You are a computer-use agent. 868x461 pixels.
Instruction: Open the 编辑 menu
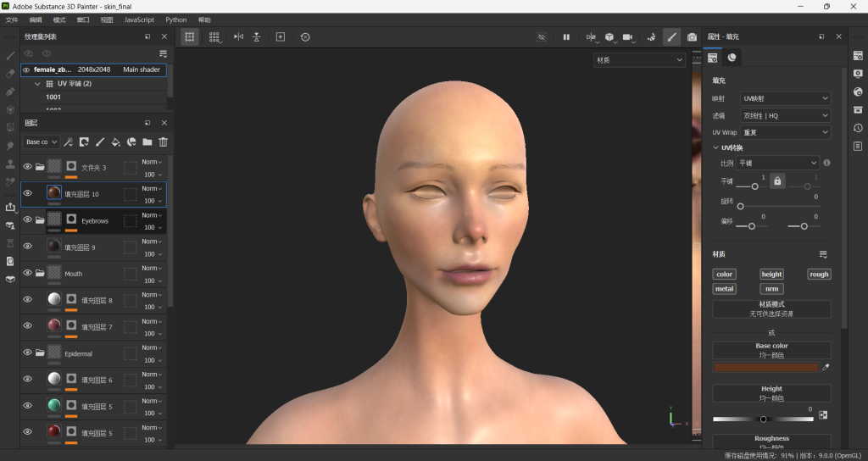click(36, 20)
